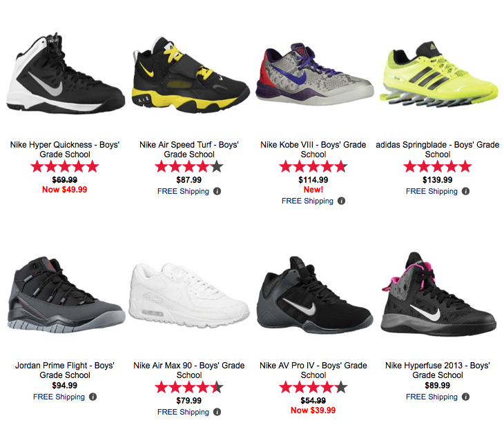504x427 pixels.
Task: View star rating for Nike AV Pro IV
Action: [x=313, y=387]
